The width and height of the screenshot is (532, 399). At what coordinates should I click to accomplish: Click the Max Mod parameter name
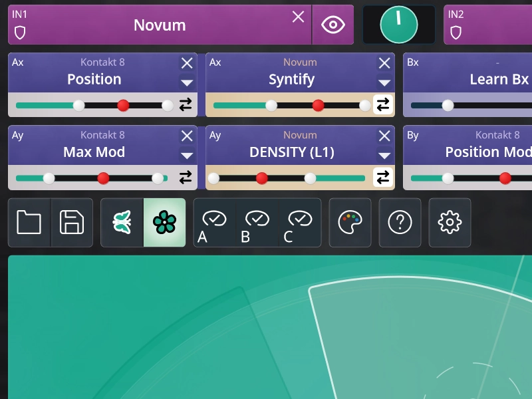94,152
